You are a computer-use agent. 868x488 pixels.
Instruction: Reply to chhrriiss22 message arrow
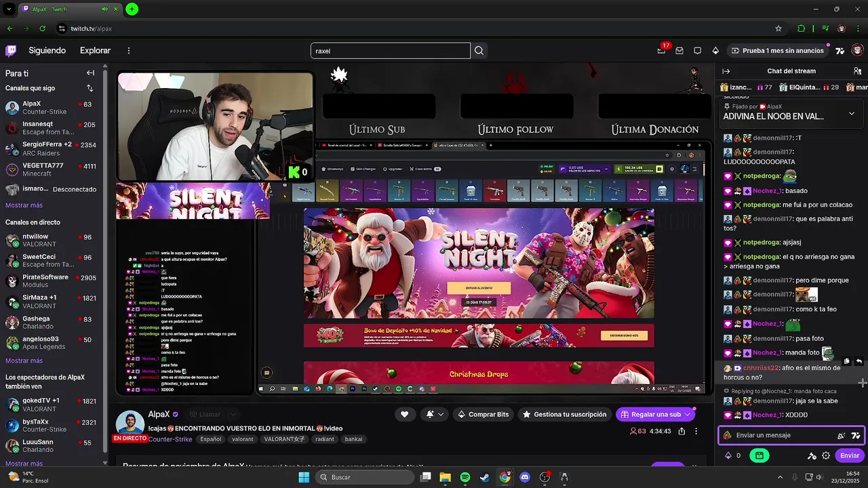point(859,362)
